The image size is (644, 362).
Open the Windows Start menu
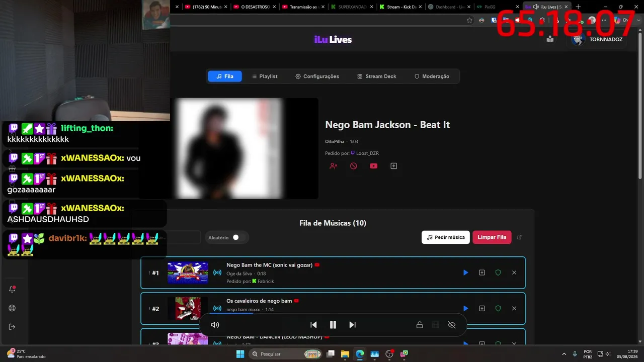[x=240, y=354]
